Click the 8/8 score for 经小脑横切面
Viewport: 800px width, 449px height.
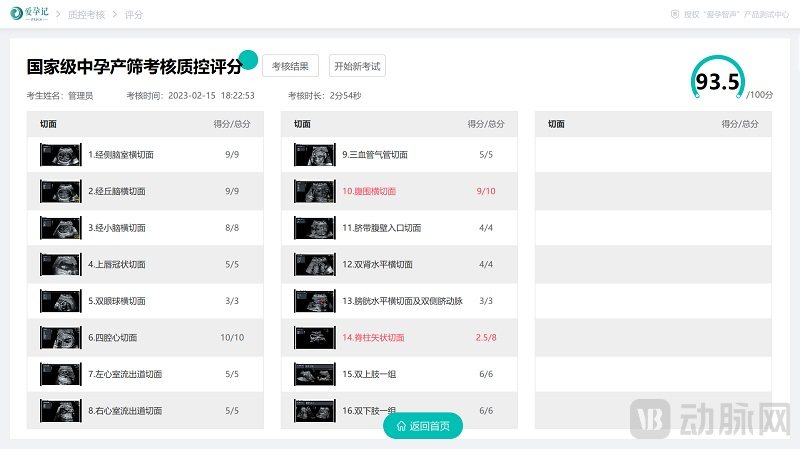point(232,228)
